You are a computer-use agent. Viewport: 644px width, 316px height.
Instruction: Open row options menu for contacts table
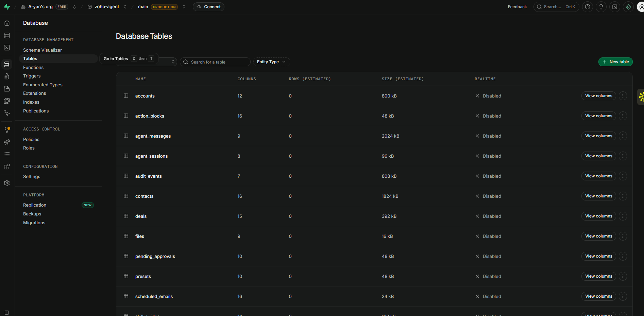(623, 196)
